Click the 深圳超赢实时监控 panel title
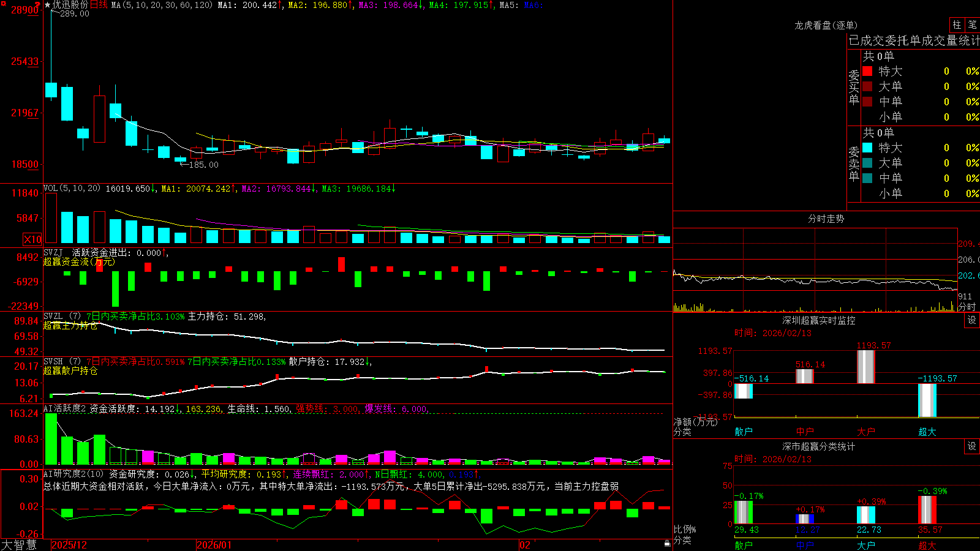 (819, 320)
